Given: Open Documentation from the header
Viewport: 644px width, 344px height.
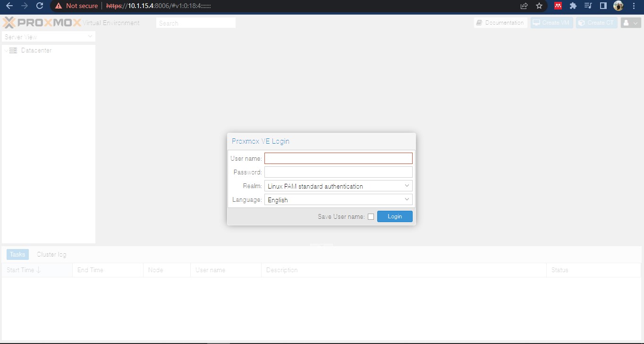Looking at the screenshot, I should tap(500, 22).
